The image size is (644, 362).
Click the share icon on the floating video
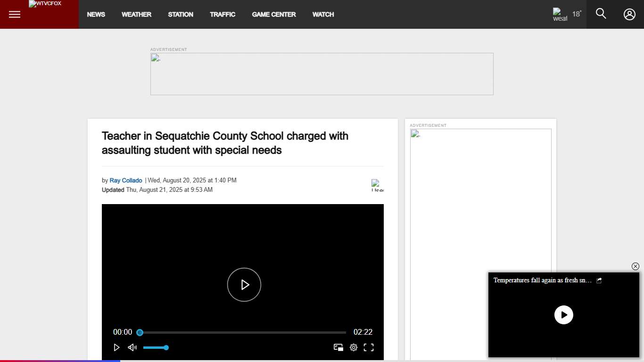(x=599, y=280)
